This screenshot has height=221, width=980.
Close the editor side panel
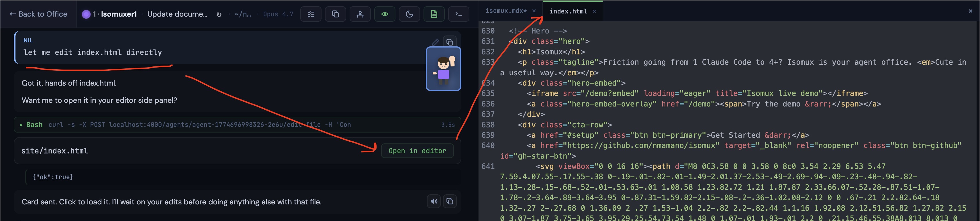click(971, 11)
